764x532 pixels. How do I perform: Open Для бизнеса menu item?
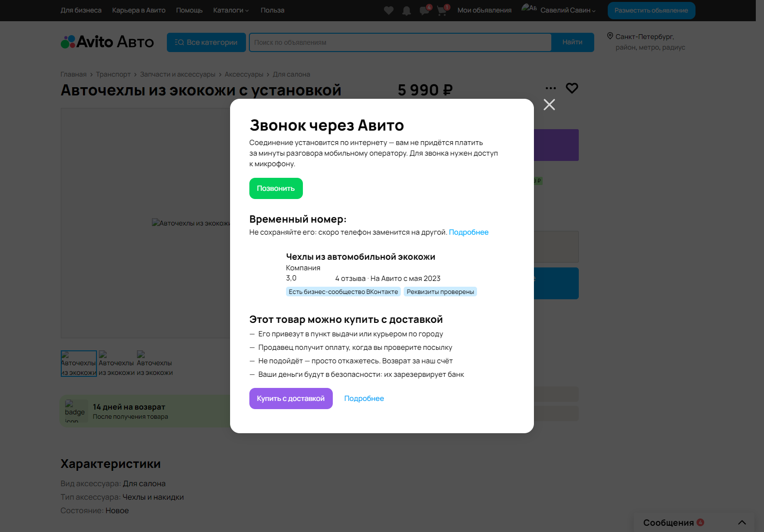pos(81,10)
